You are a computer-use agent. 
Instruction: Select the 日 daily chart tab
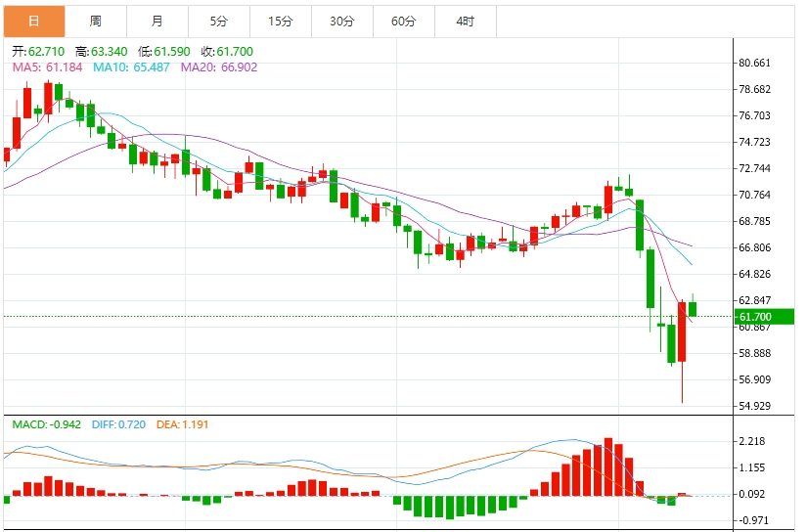pyautogui.click(x=34, y=22)
